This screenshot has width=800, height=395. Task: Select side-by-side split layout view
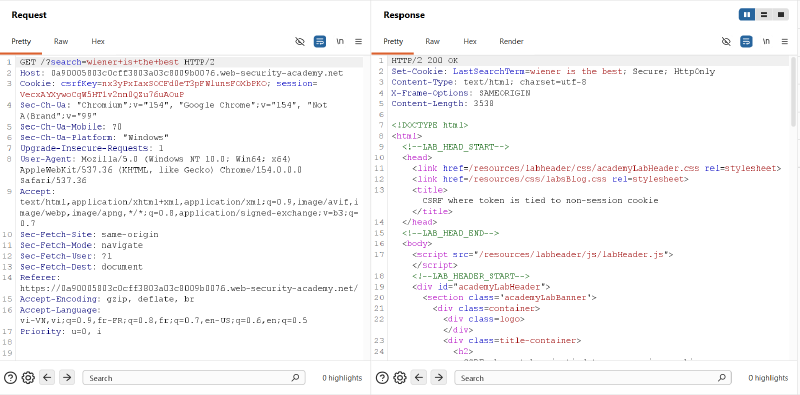pyautogui.click(x=747, y=15)
